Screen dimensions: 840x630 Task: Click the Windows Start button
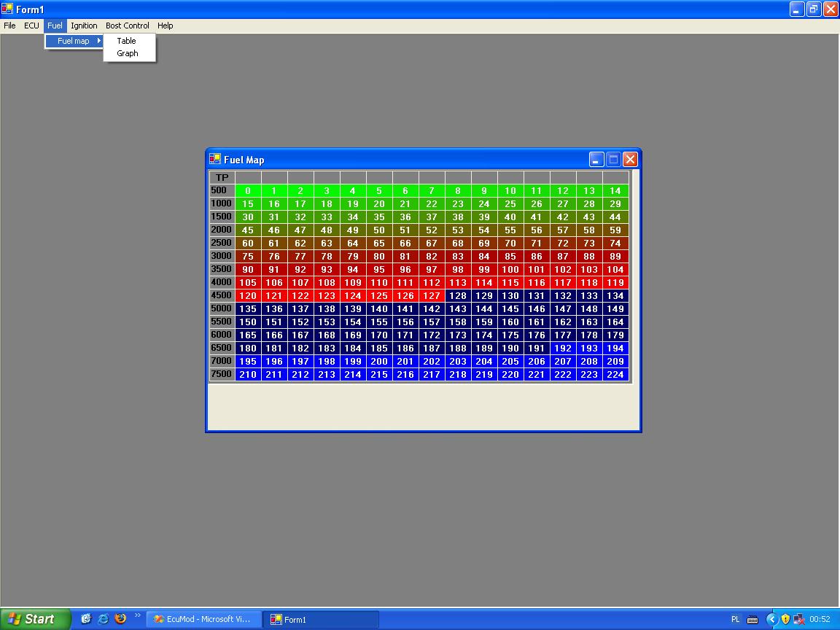coord(35,619)
